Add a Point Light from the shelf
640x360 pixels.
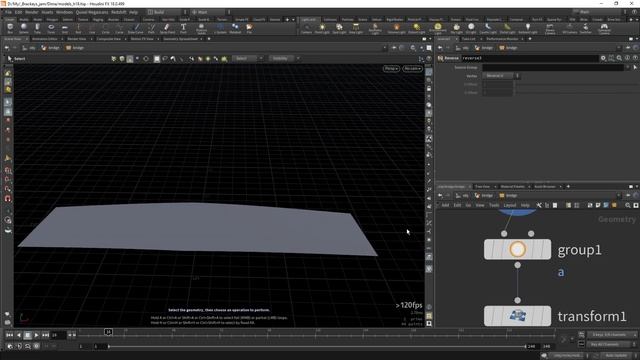click(x=322, y=28)
